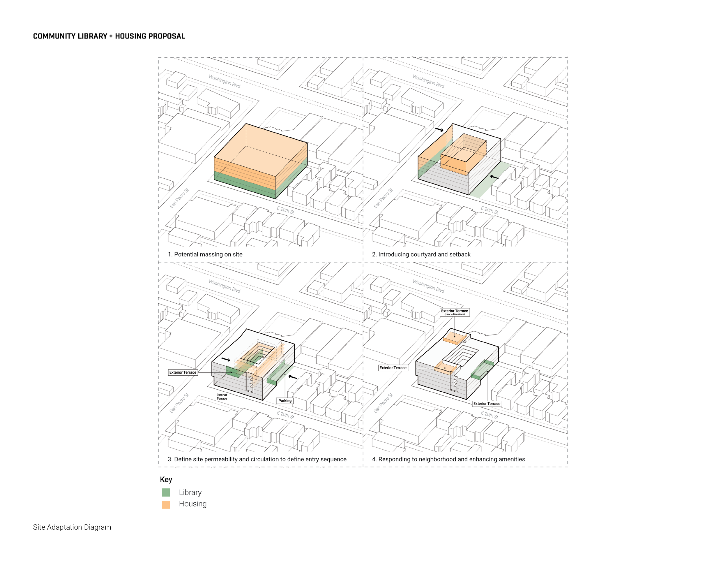Click the orange Housing swatch in Key
728x563 pixels.
pyautogui.click(x=166, y=504)
